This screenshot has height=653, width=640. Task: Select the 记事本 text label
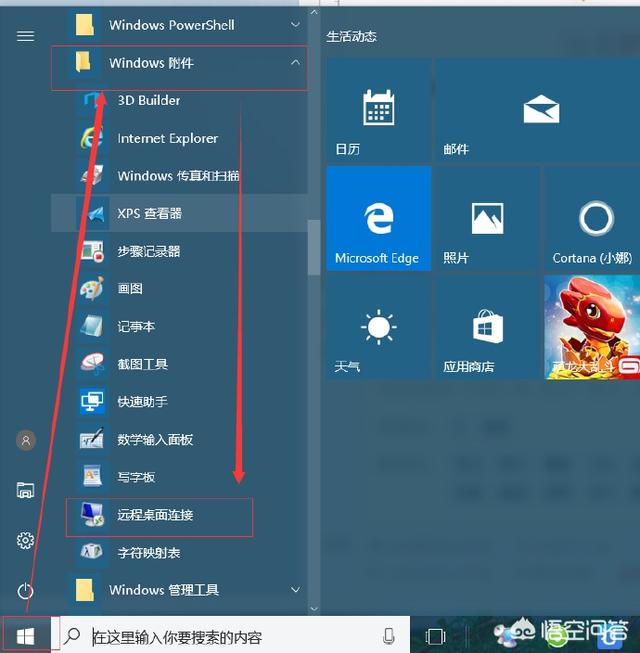click(x=136, y=326)
